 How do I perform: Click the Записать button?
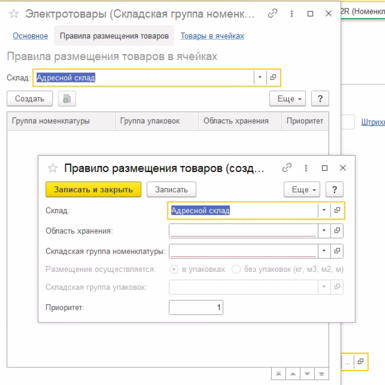click(x=171, y=190)
